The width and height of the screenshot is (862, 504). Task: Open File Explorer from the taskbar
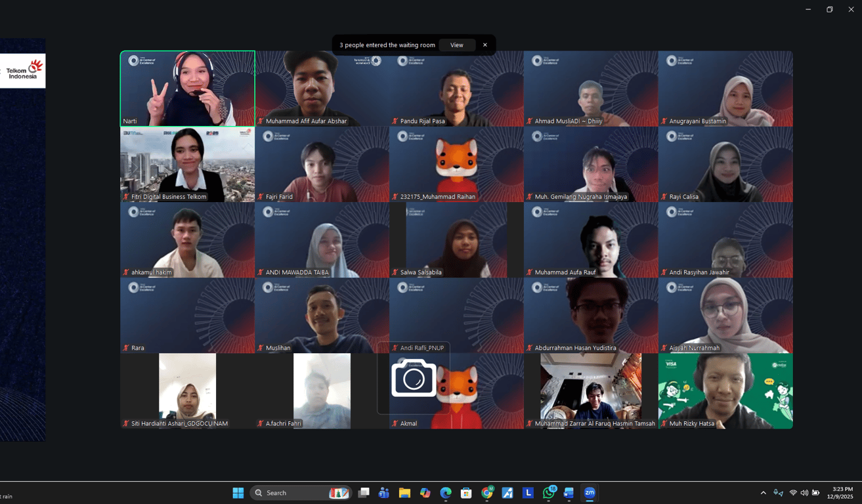(x=404, y=493)
